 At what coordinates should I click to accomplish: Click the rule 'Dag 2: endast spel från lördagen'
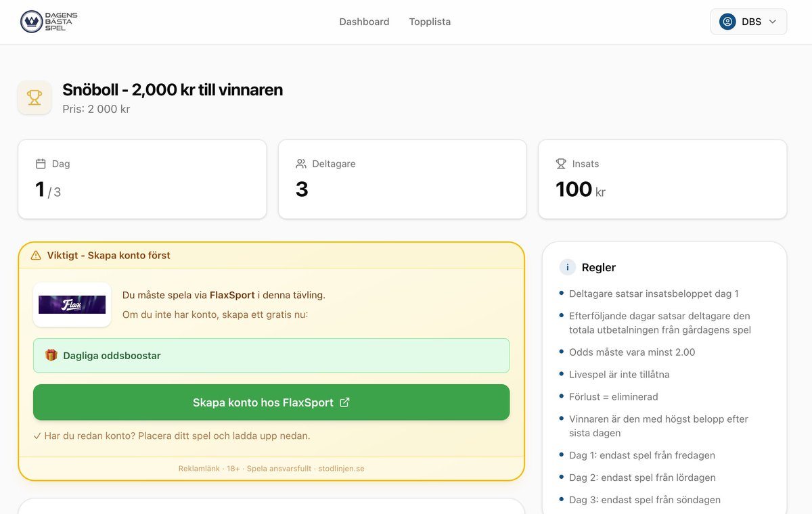click(642, 477)
